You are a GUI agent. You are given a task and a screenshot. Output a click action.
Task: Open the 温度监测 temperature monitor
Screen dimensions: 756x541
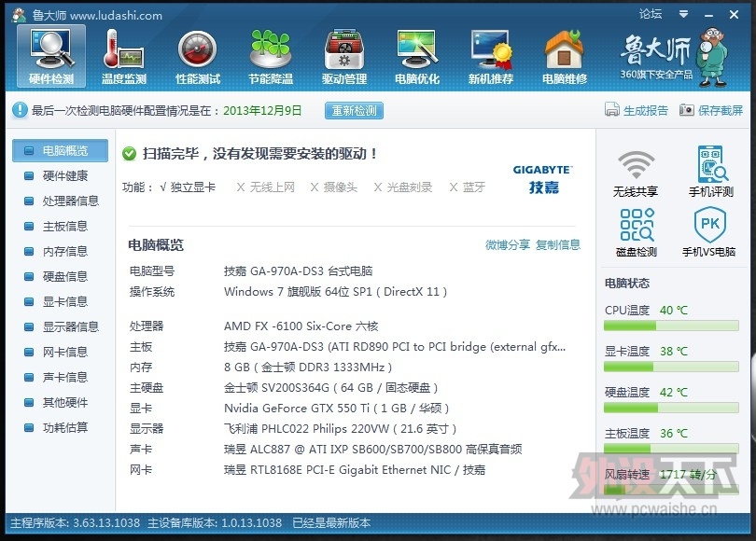[124, 57]
